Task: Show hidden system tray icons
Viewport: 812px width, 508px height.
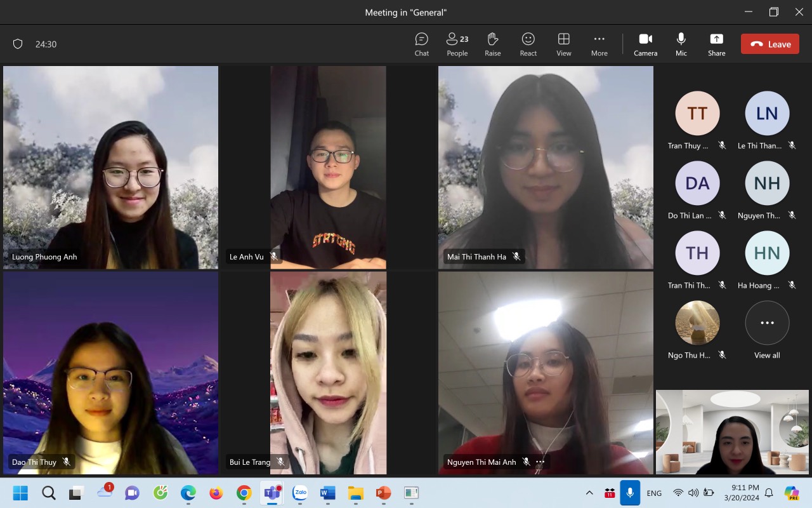Action: [x=589, y=493]
